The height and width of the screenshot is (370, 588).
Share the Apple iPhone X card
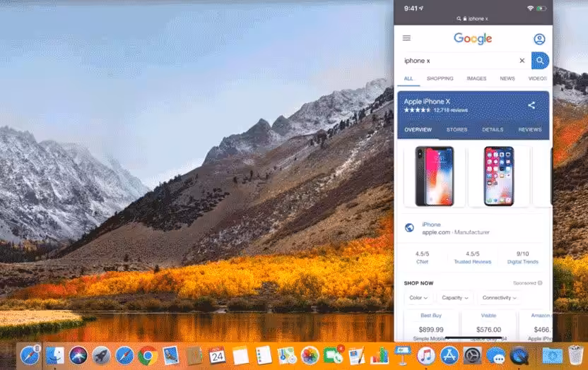[531, 105]
